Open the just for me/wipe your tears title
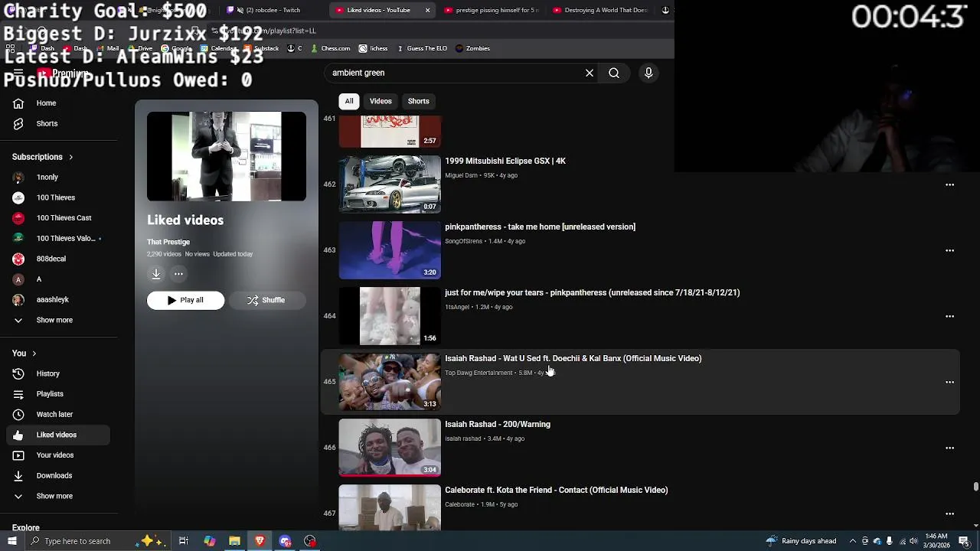Viewport: 980px width, 551px height. tap(592, 292)
